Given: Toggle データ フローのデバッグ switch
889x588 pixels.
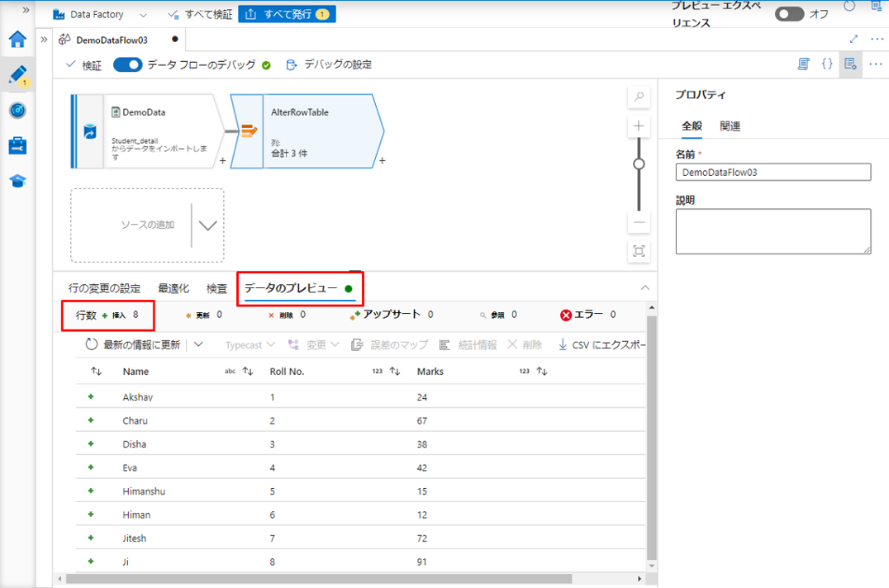Looking at the screenshot, I should coord(127,64).
